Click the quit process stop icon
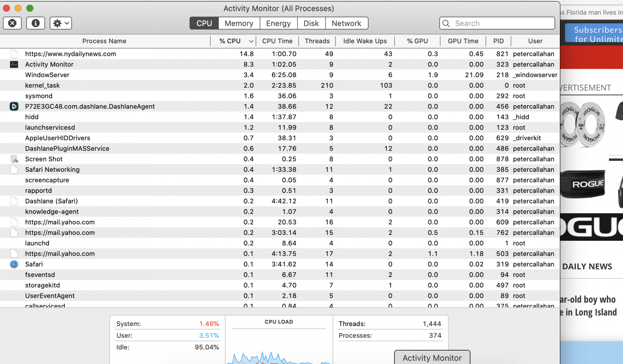 click(12, 23)
